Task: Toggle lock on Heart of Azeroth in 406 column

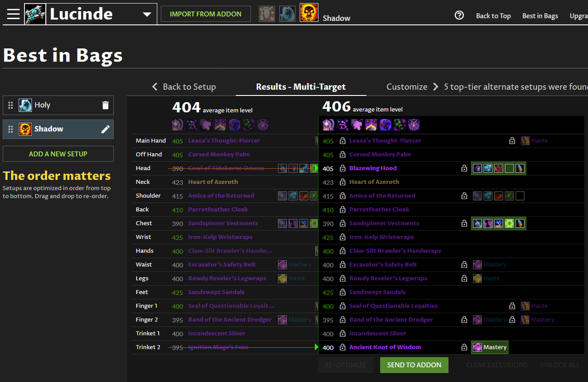Action: coord(342,182)
